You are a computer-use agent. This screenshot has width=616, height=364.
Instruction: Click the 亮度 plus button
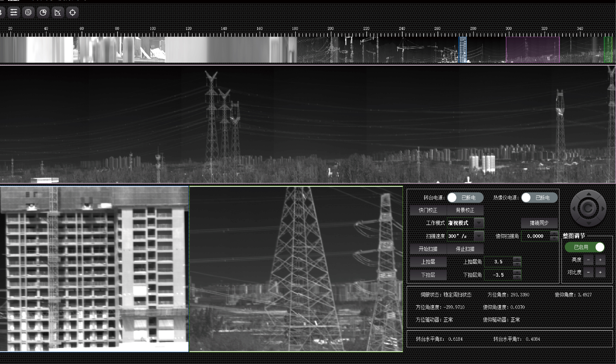point(600,260)
